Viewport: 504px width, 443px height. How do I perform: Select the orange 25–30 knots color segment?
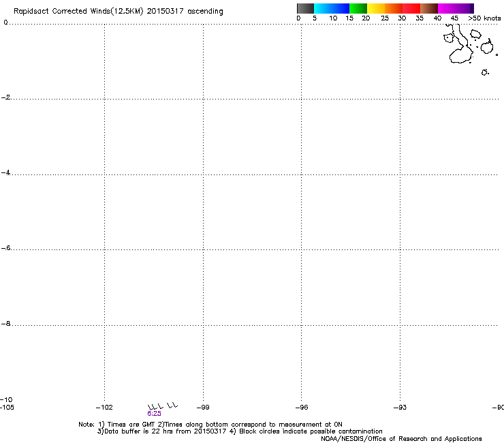tap(394, 8)
